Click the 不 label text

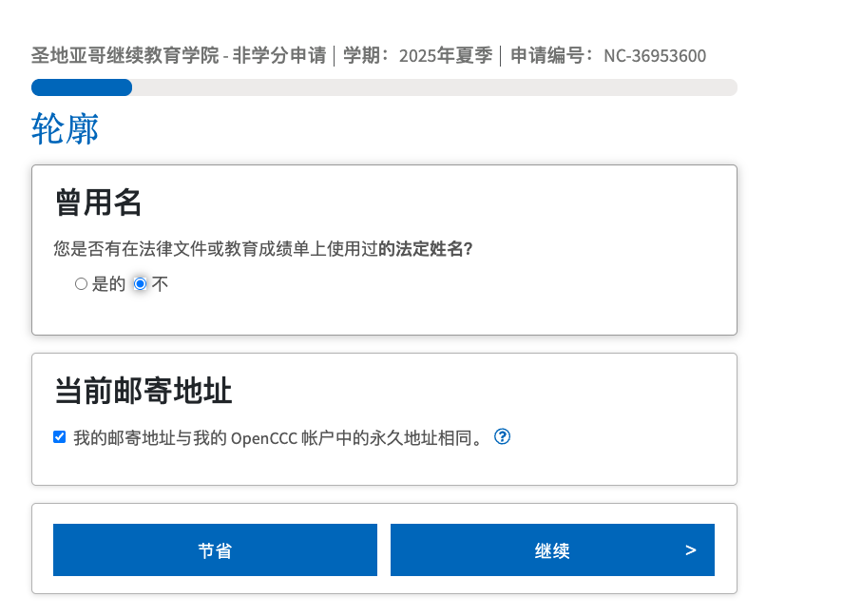[x=160, y=284]
